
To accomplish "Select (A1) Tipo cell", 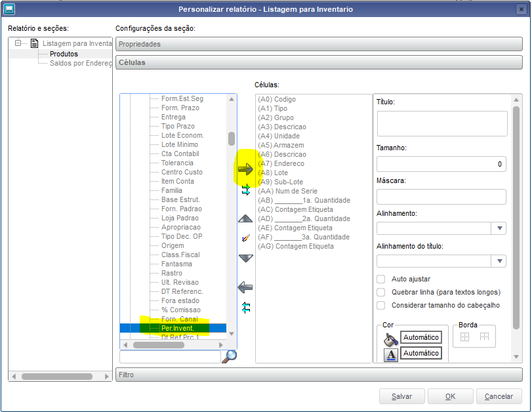I will 272,108.
